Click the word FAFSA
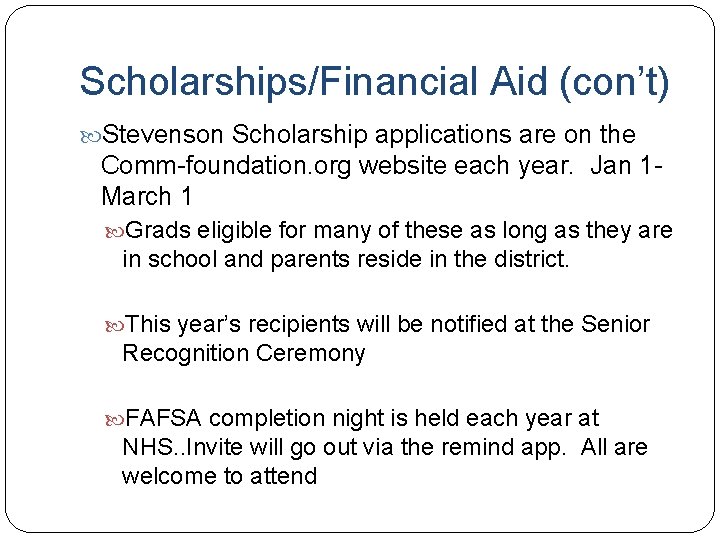720x540 pixels. [164, 419]
